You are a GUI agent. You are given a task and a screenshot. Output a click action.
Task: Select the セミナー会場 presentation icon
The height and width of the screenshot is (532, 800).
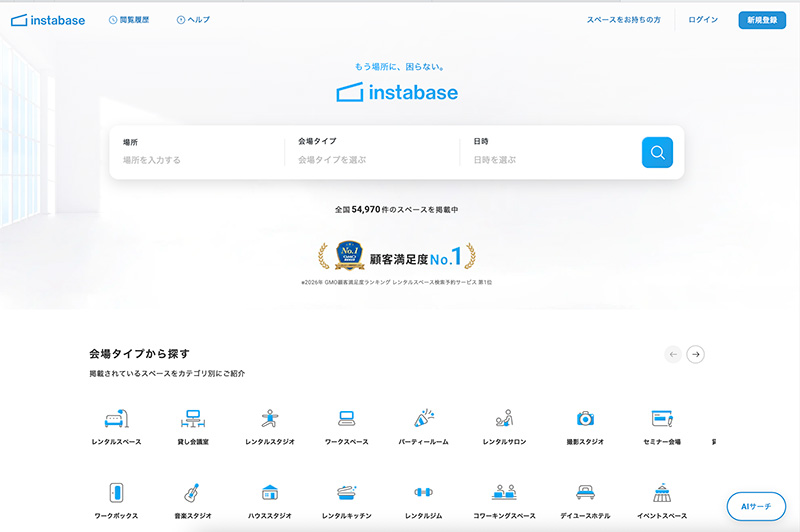click(662, 419)
